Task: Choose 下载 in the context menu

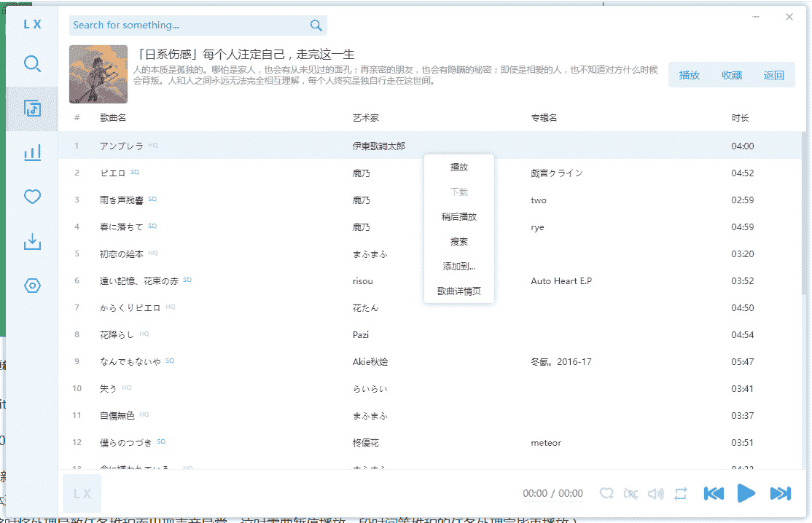Action: [458, 192]
